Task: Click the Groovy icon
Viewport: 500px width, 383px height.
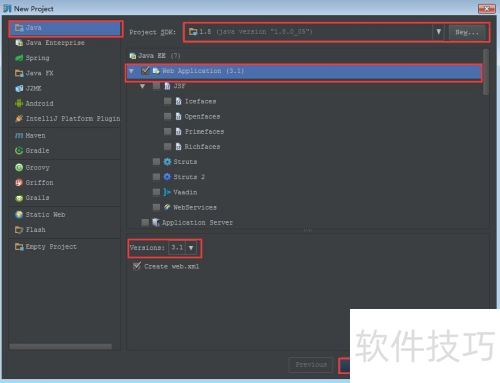Action: pos(19,168)
